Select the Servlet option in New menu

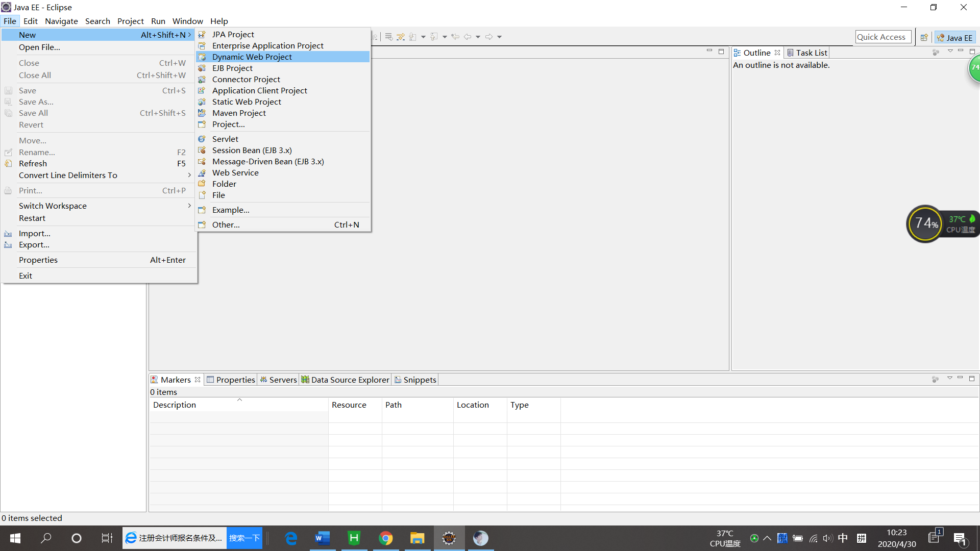coord(225,139)
